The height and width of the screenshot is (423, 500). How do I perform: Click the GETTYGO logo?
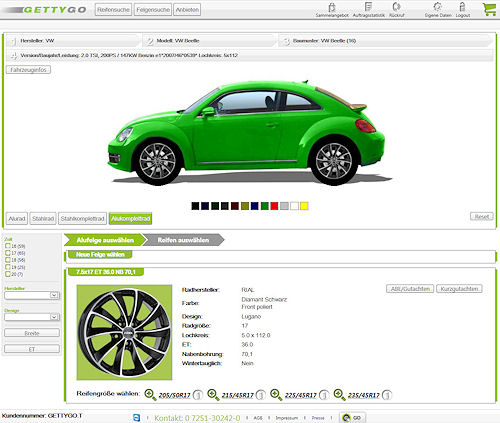[x=45, y=10]
